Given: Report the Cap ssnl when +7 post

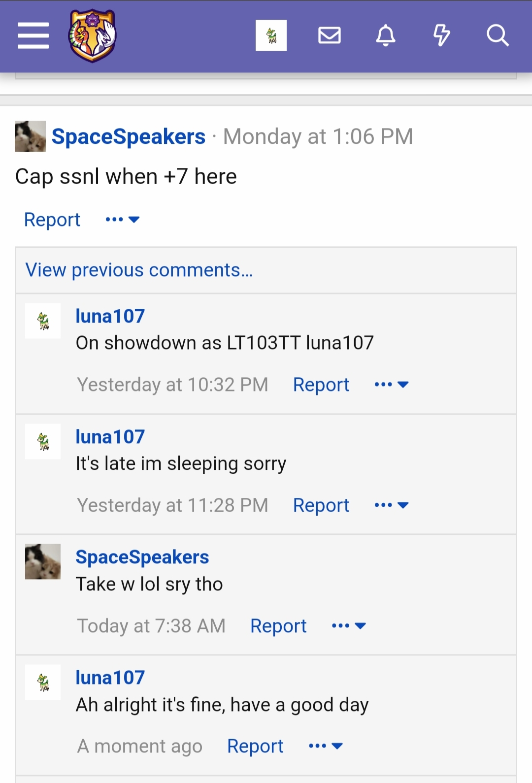Looking at the screenshot, I should click(52, 220).
